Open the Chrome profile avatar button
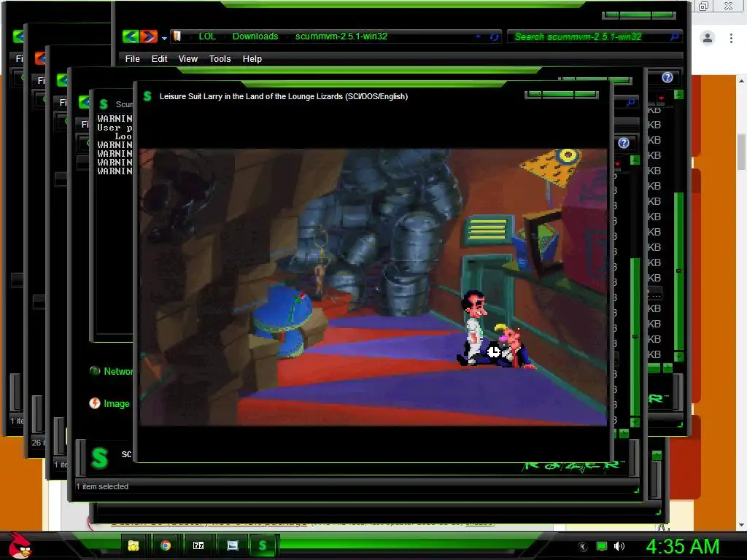Viewport: 747px width, 560px height. click(708, 38)
